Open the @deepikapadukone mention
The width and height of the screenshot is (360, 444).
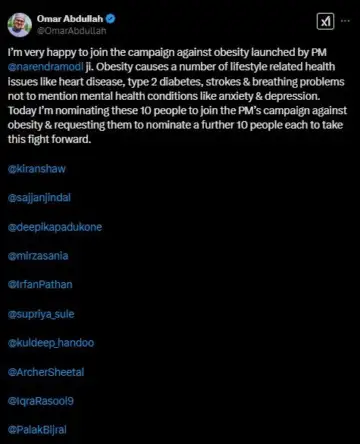click(x=55, y=227)
